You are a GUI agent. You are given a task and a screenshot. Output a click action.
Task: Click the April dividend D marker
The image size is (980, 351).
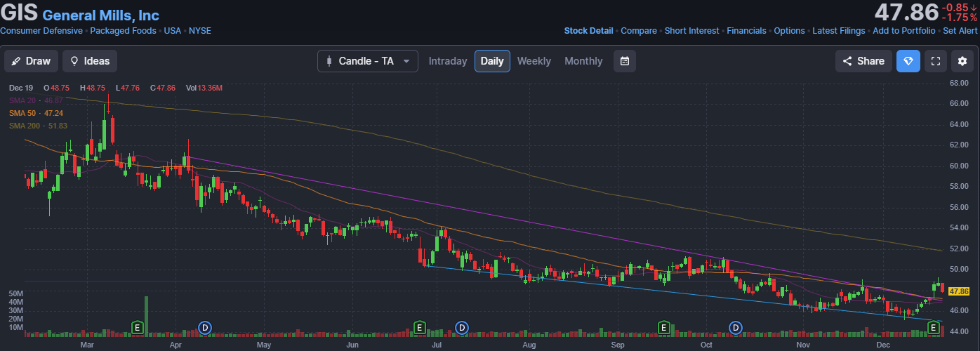pyautogui.click(x=205, y=327)
